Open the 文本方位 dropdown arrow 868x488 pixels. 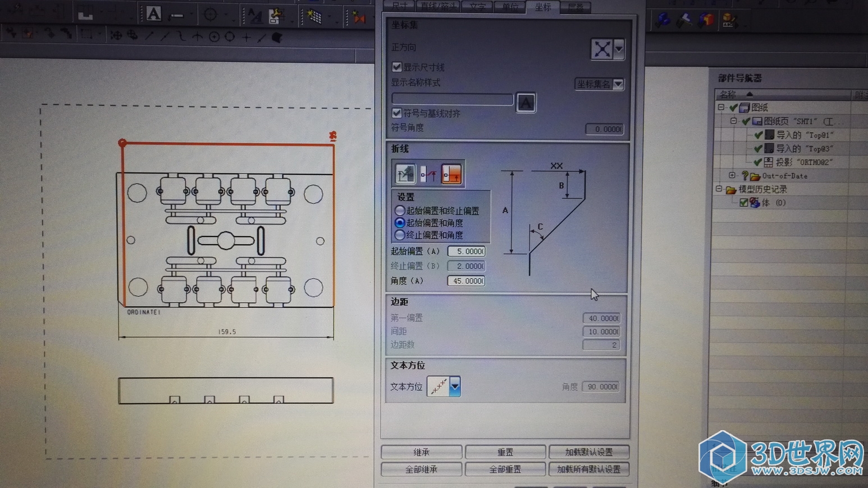[455, 386]
